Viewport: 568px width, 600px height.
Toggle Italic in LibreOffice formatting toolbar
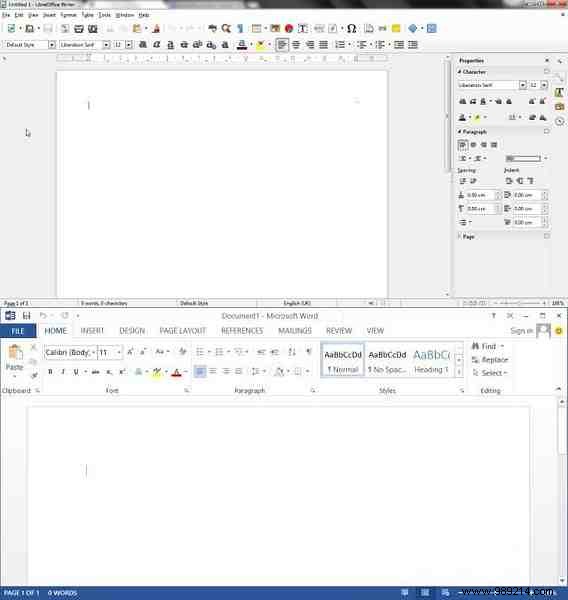pos(157,45)
